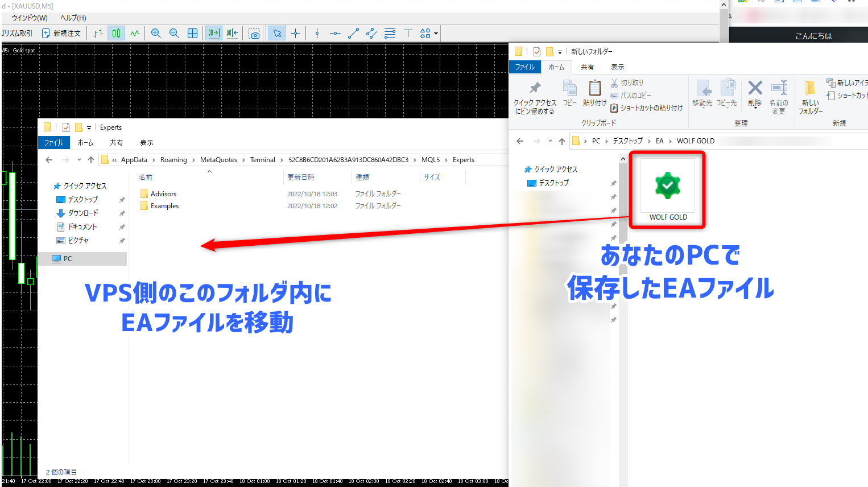Click MQL5 in address path
This screenshot has width=868, height=487.
pyautogui.click(x=431, y=160)
